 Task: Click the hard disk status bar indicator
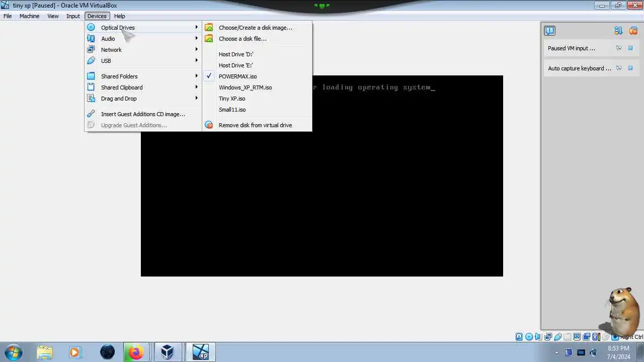[519, 337]
